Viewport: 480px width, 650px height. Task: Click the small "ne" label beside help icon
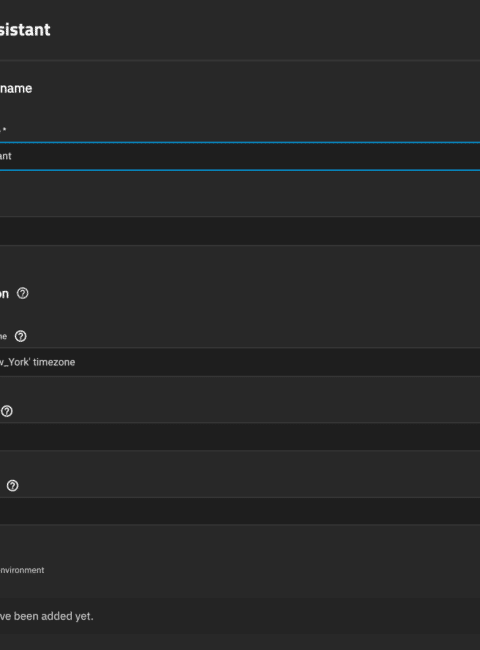[x=3, y=337]
